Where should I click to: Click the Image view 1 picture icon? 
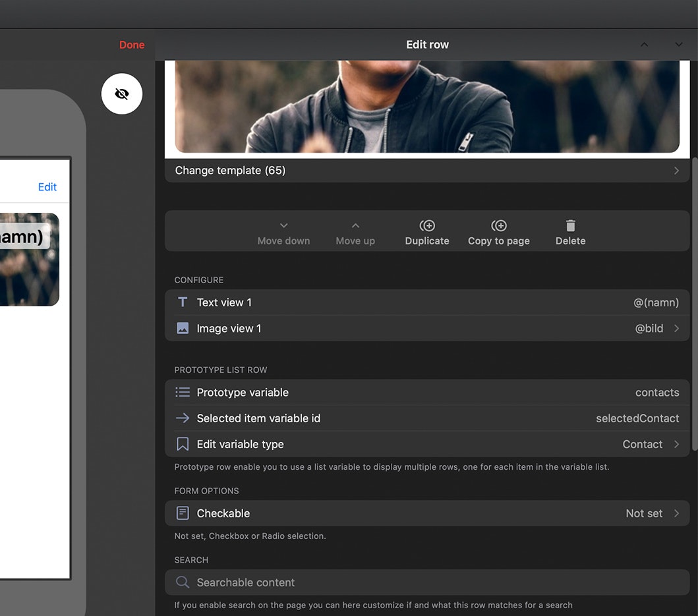[x=182, y=327]
